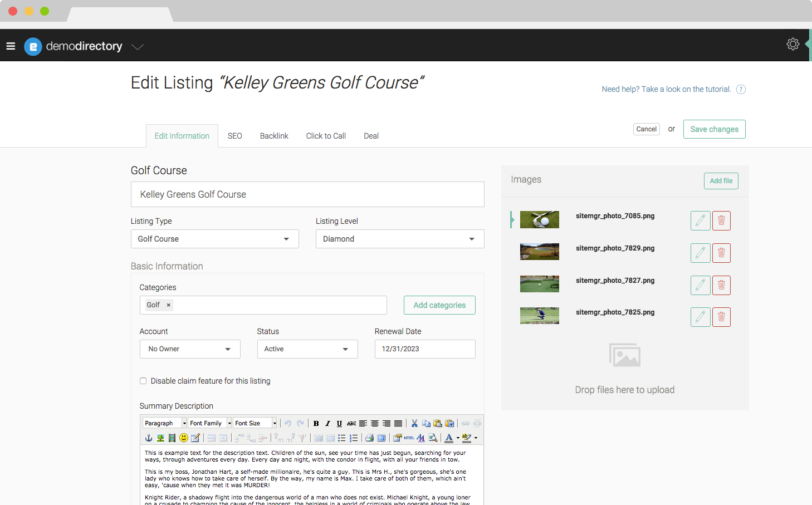Copy selection in the editor toolbar
Screen dimensions: 812x505
point(426,423)
